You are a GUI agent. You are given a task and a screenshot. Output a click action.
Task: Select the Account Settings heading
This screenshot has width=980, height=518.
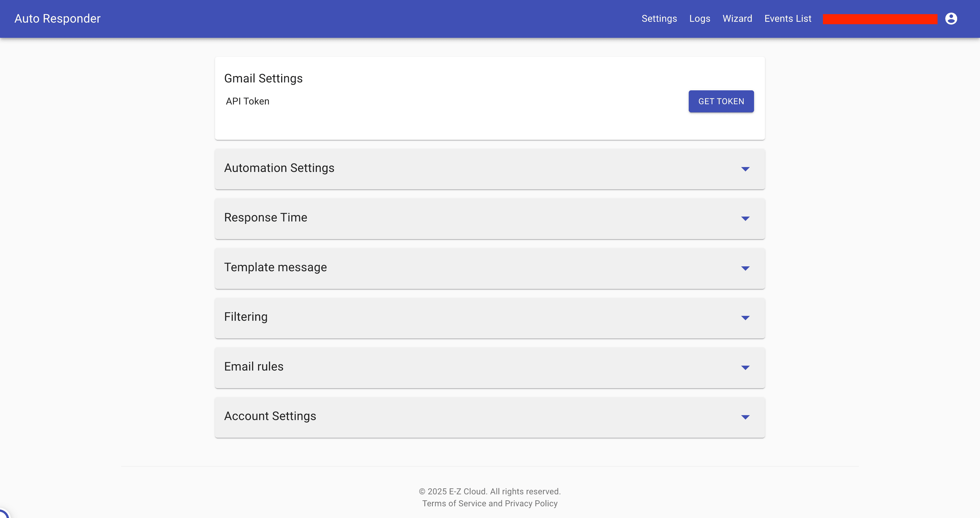pyautogui.click(x=270, y=416)
